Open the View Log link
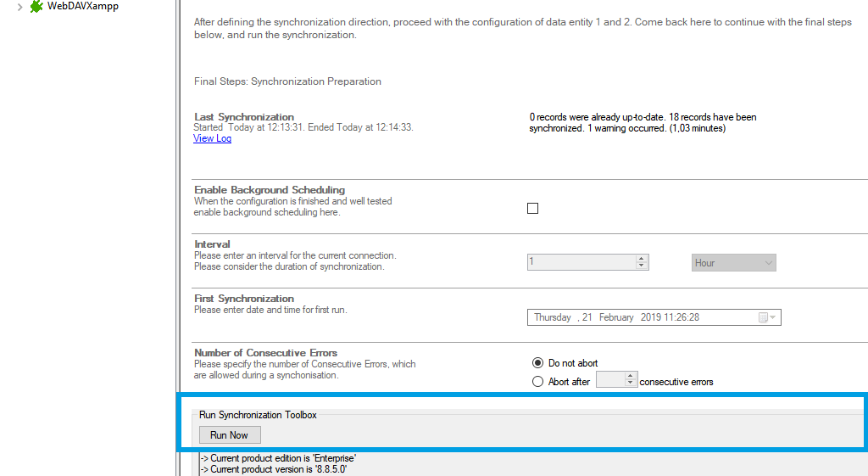 click(x=212, y=138)
